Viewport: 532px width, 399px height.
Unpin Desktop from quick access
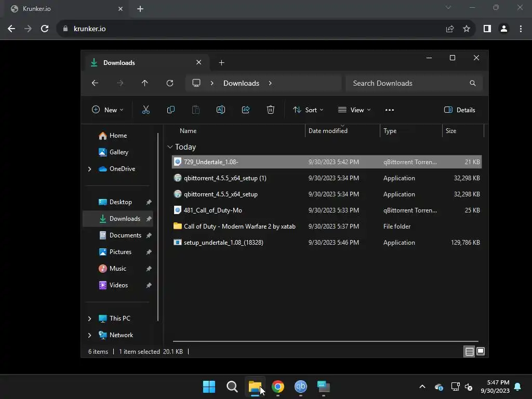click(x=149, y=202)
